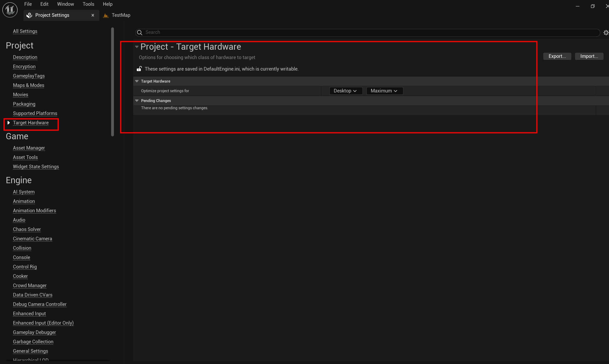Click the search magnifier icon
609x364 pixels.
coord(139,32)
